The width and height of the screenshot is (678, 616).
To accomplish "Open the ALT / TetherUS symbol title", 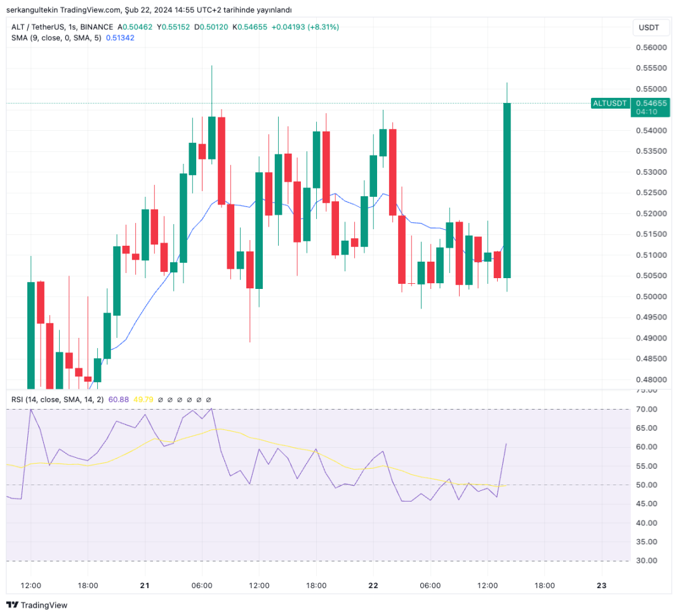I will coord(62,27).
